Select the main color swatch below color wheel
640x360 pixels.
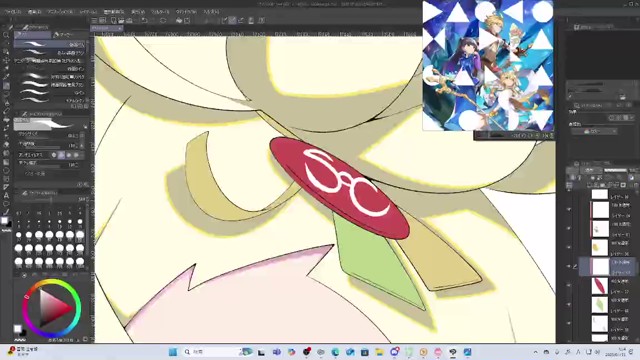(17, 329)
